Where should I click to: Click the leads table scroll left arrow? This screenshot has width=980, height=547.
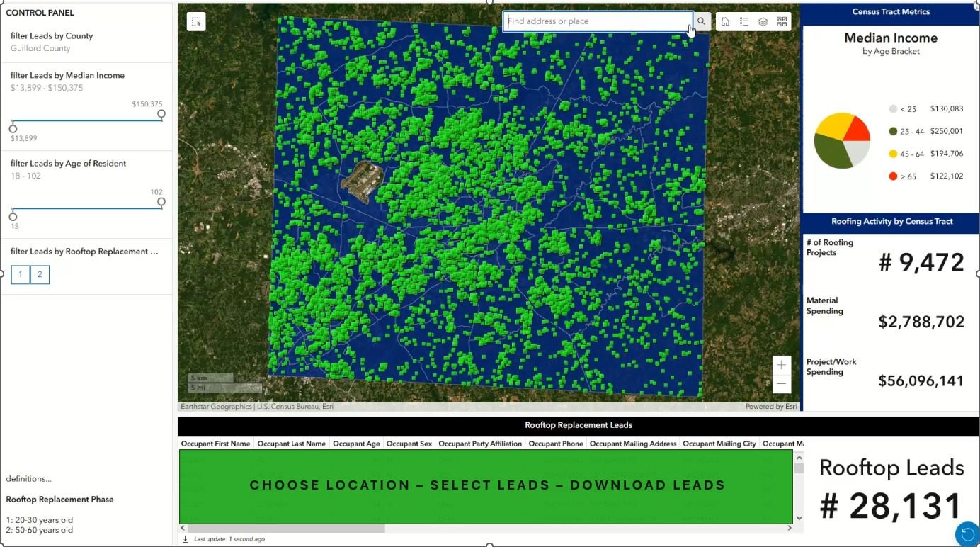click(183, 528)
